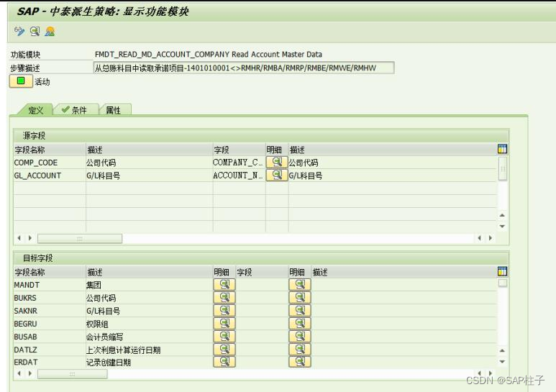Image resolution: width=556 pixels, height=392 pixels.
Task: Click the user overview toolbar icon
Action: tap(50, 31)
